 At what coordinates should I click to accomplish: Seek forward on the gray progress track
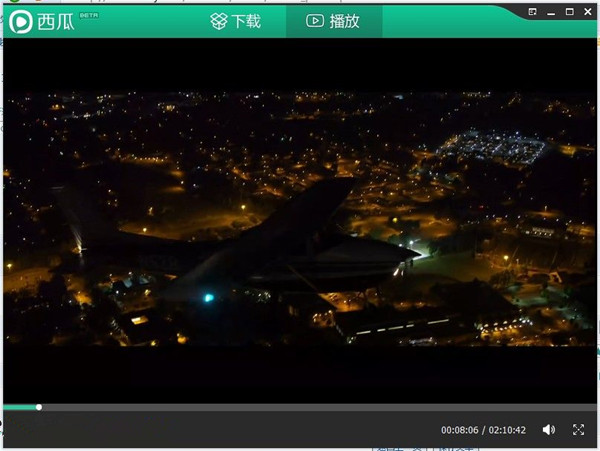click(x=319, y=407)
